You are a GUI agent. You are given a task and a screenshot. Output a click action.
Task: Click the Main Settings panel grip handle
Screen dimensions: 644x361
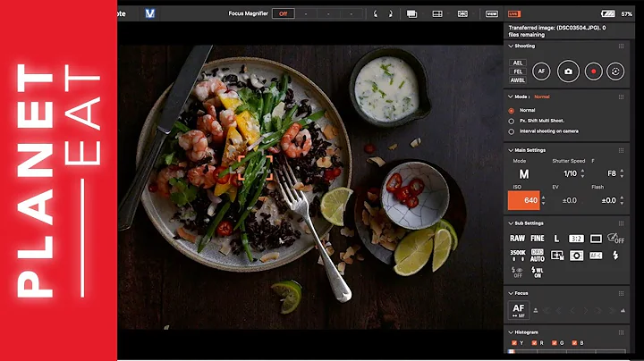[x=621, y=150]
